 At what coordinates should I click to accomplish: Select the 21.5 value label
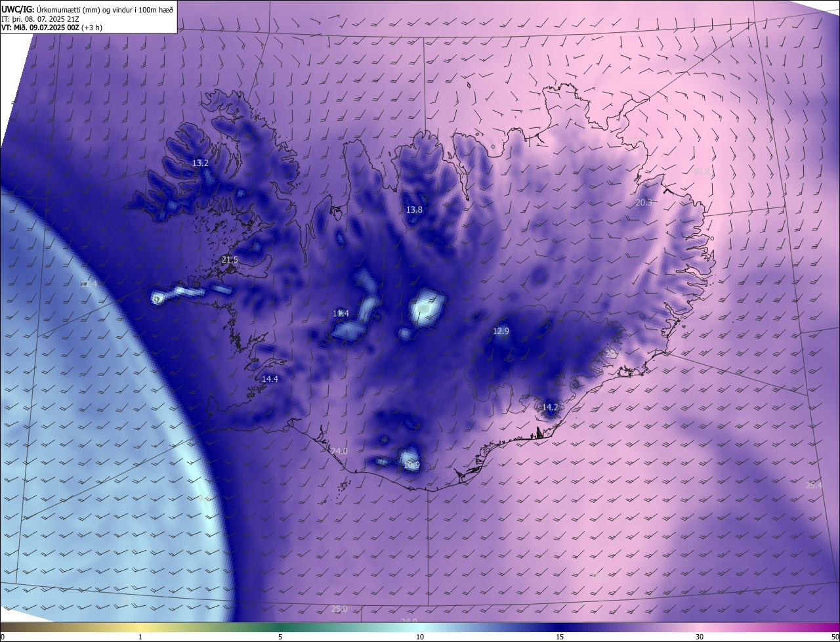pyautogui.click(x=230, y=260)
